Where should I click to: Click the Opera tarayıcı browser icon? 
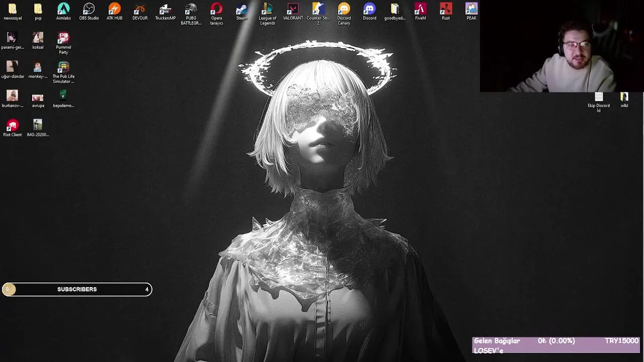[x=216, y=14]
